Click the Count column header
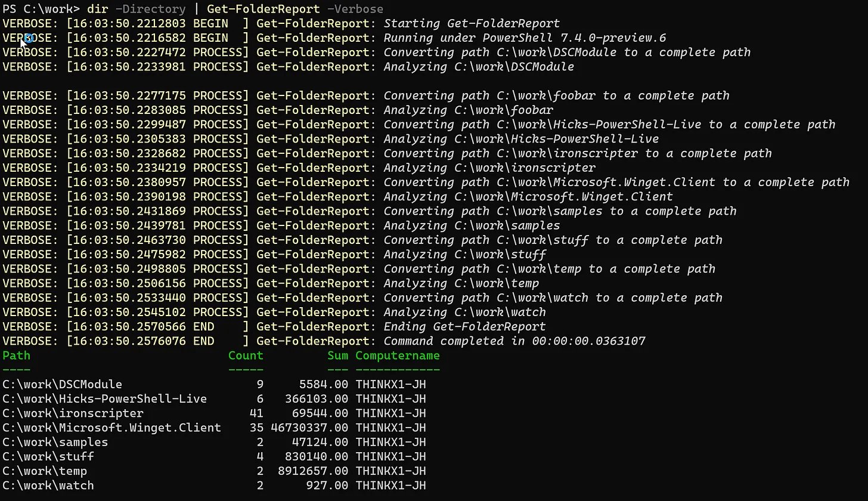 point(246,356)
